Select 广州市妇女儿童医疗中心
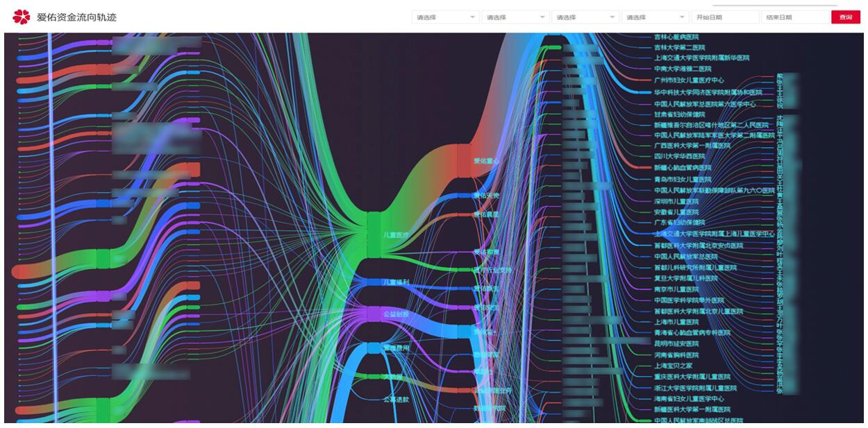This screenshot has height=428, width=868. [x=689, y=80]
